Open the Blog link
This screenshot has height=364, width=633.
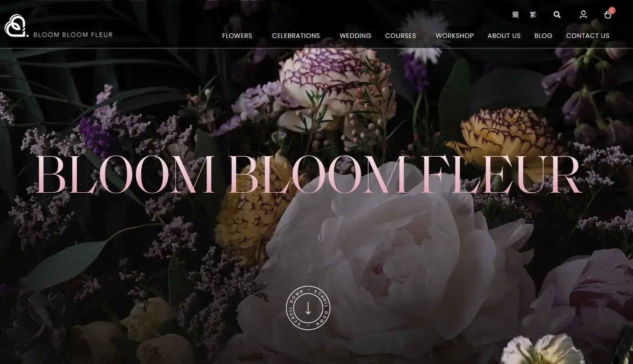click(543, 36)
